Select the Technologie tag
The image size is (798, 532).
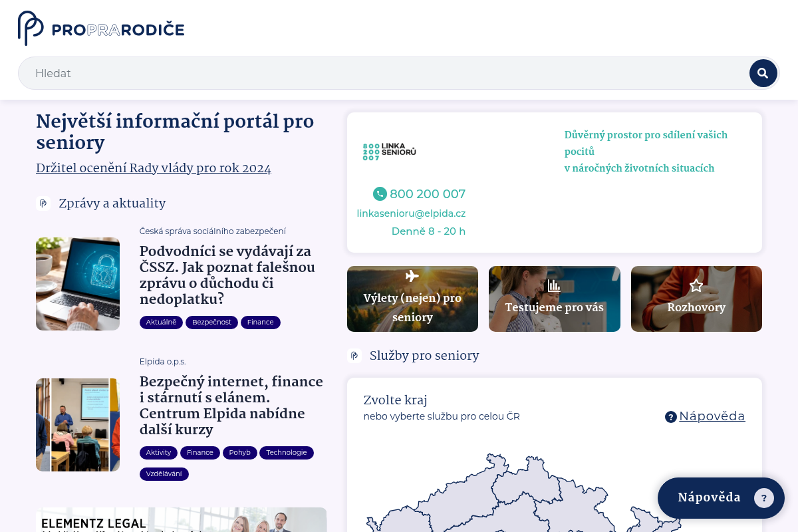click(x=287, y=453)
